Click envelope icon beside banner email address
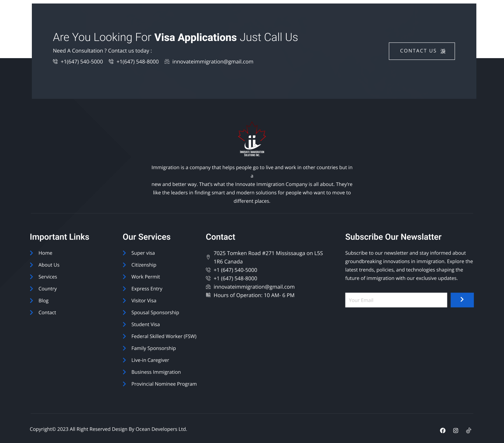 click(167, 62)
